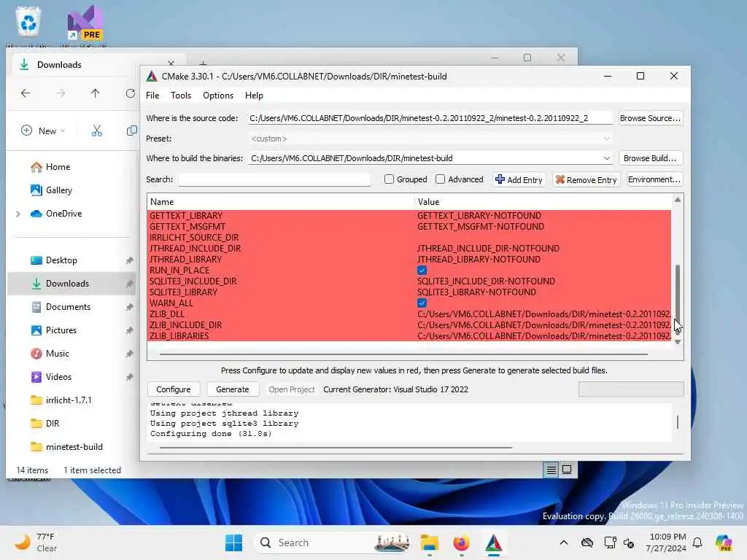Viewport: 747px width, 560px height.
Task: Click the SQLITE3_LIBRARY-NOTFOUND value cell
Action: click(x=476, y=292)
